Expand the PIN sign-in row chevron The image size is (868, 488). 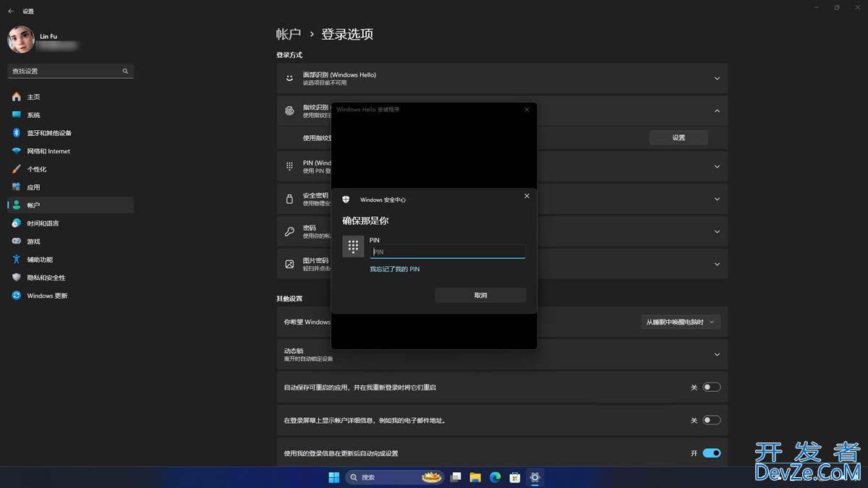(x=717, y=166)
